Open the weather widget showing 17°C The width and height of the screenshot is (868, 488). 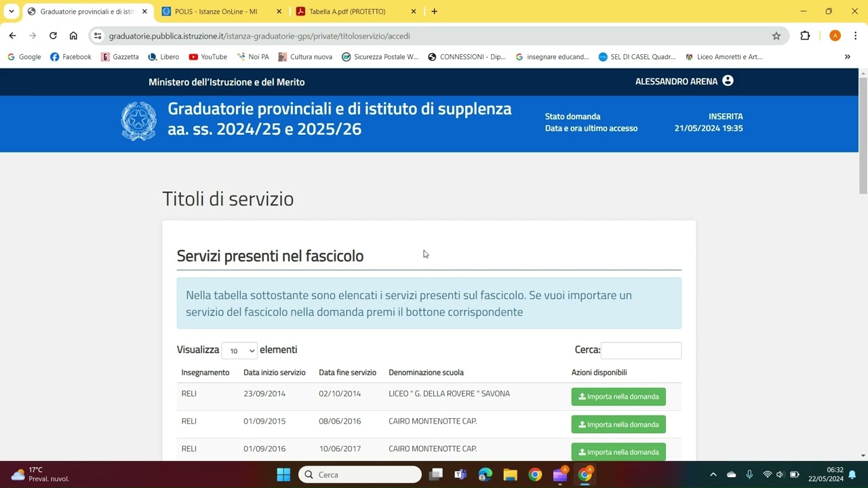[41, 474]
